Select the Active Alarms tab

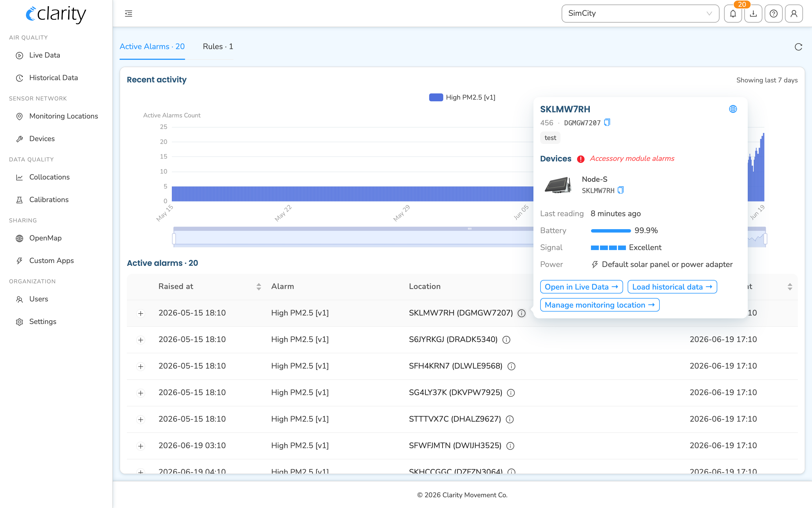point(152,46)
